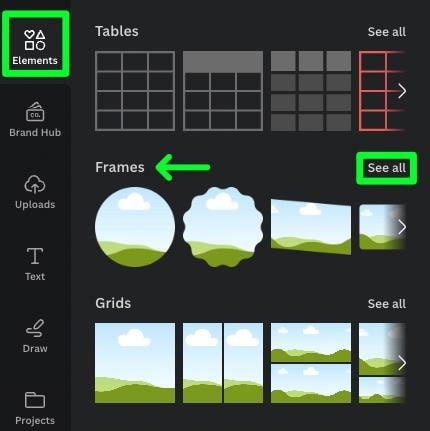
Task: Insert the scalloped-edge frame
Action: coord(223,227)
